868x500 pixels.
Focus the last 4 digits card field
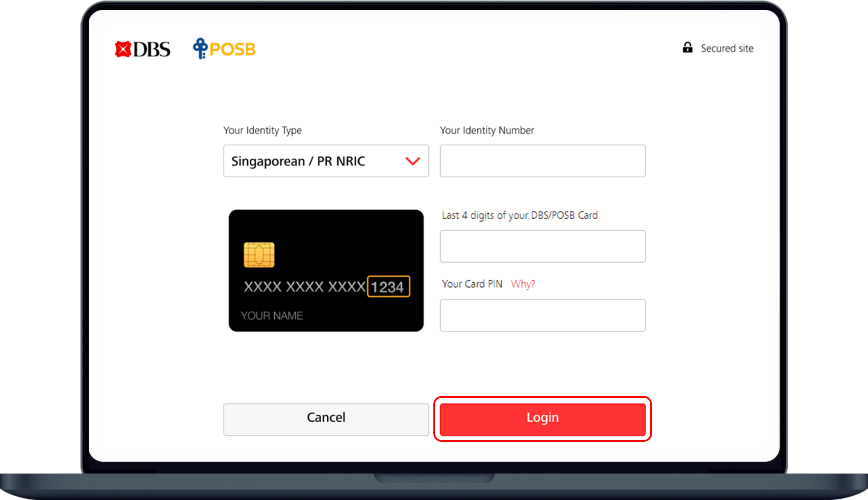point(543,246)
